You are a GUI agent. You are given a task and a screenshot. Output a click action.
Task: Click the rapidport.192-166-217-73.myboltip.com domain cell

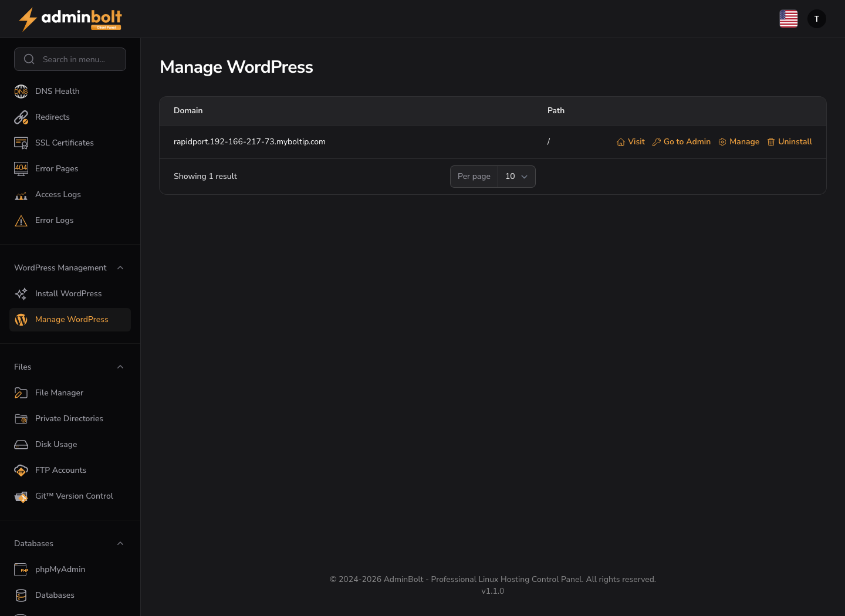(249, 141)
